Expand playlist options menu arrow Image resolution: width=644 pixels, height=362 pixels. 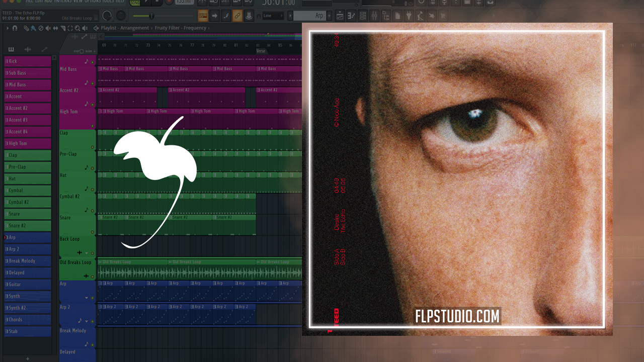tap(8, 28)
